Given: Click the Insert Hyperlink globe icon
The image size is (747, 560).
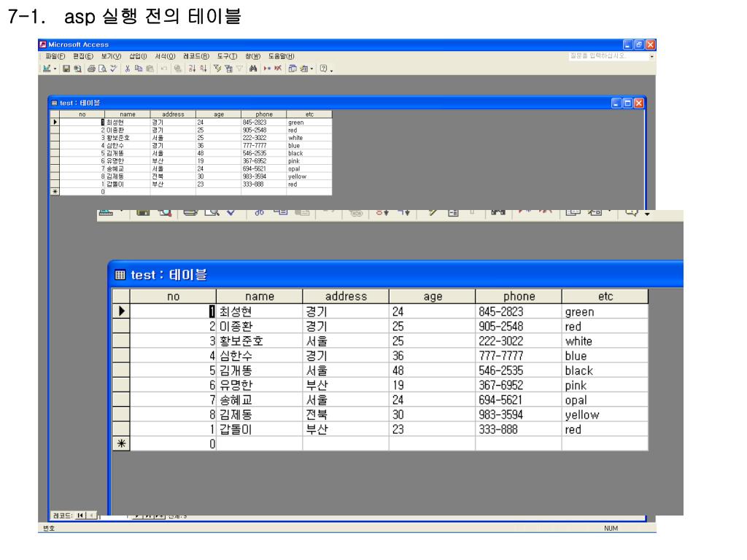Looking at the screenshot, I should (178, 69).
